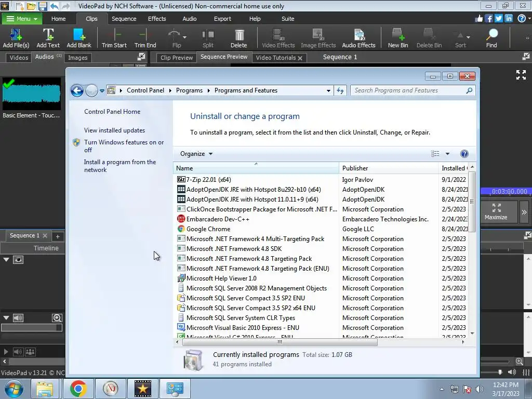Click the Maximize preview button
532x399 pixels.
click(496, 212)
